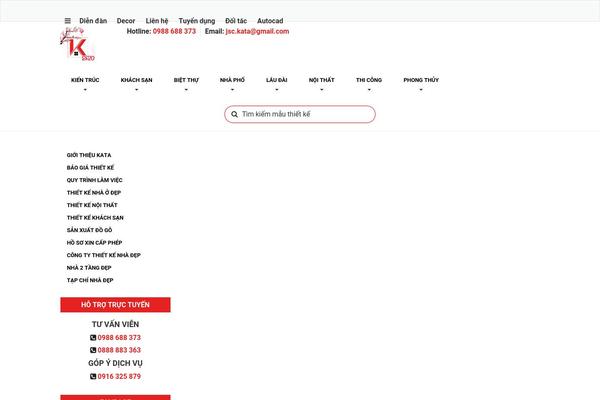Open NHÀ 2 TẦNG ĐẸP link
The image size is (600, 400).
89,268
